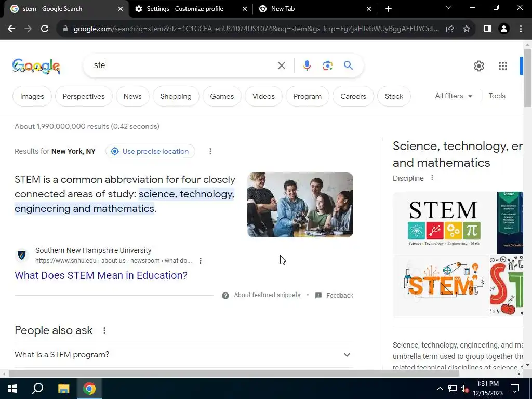532x399 pixels.
Task: Send Feedback on featured snippet
Action: point(335,296)
